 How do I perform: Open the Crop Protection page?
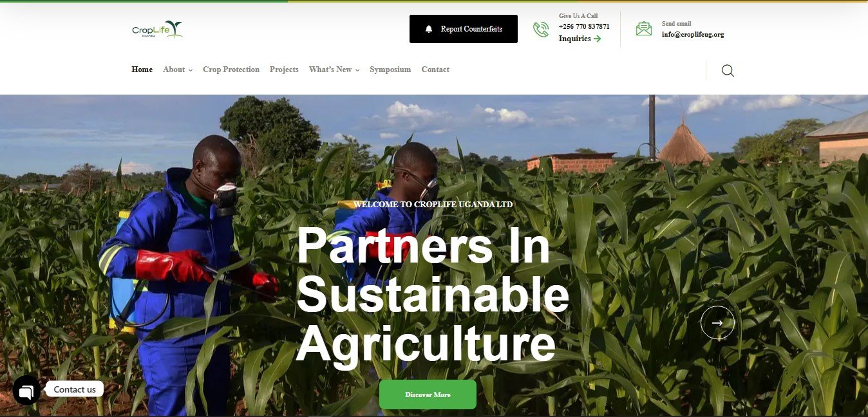(x=231, y=69)
